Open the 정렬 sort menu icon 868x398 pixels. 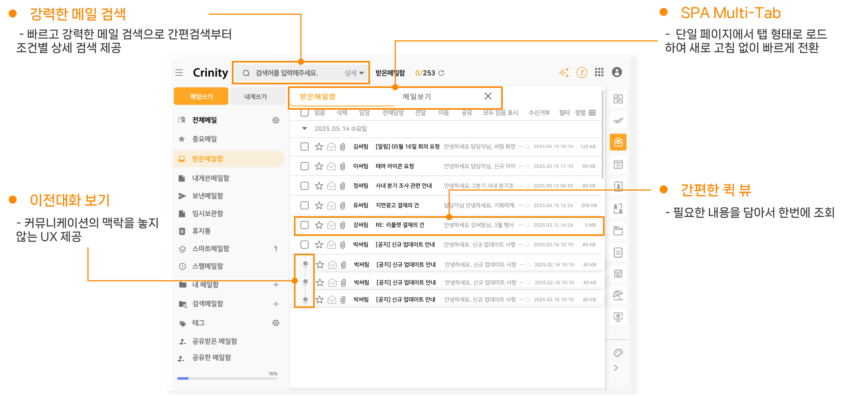[592, 113]
